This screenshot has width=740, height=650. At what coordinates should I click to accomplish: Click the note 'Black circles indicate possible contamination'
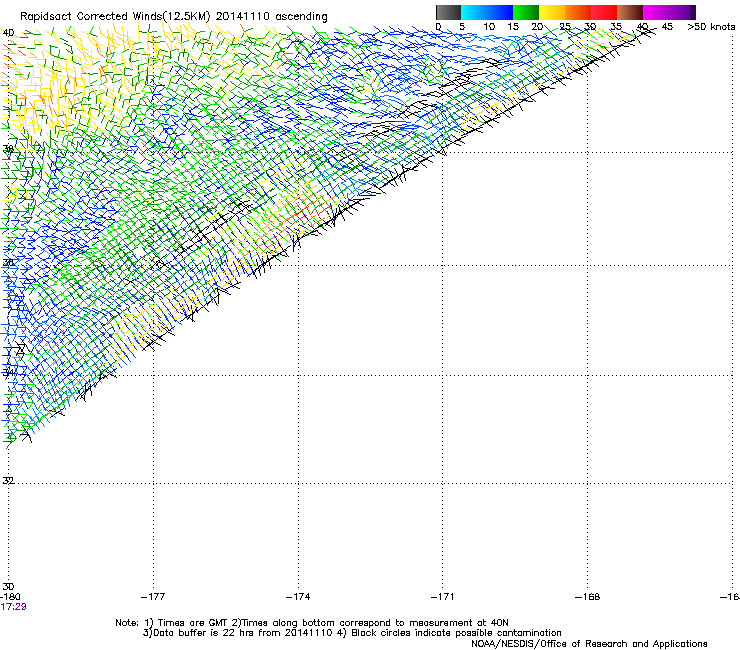pyautogui.click(x=456, y=633)
